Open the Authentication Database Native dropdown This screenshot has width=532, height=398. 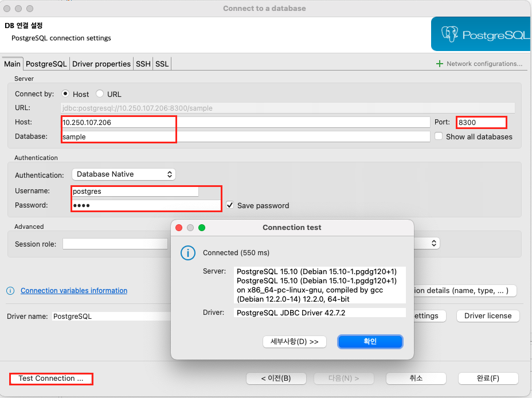[123, 174]
